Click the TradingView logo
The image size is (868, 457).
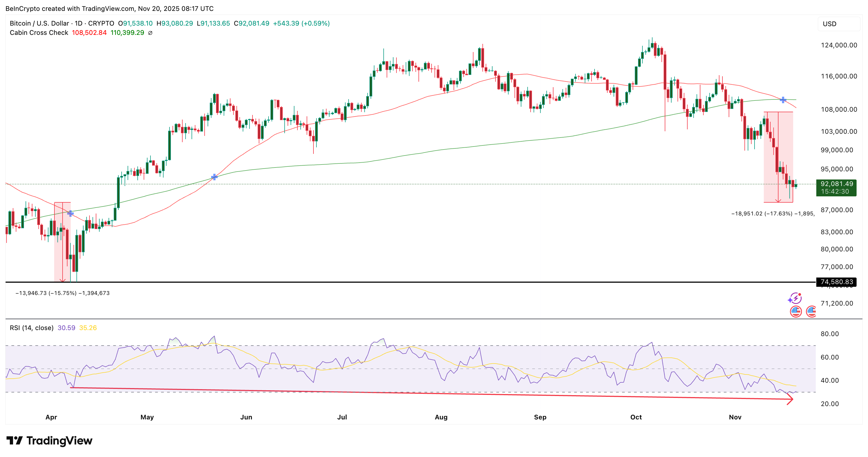49,440
